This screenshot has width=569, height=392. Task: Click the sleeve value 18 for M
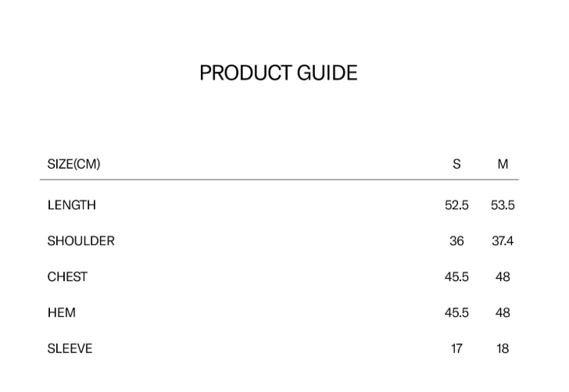pyautogui.click(x=503, y=348)
